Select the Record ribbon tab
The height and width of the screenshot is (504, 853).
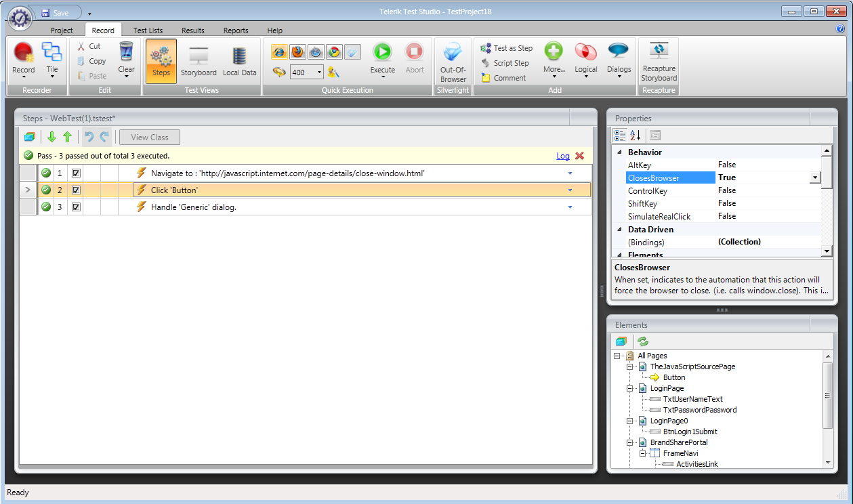pyautogui.click(x=103, y=30)
